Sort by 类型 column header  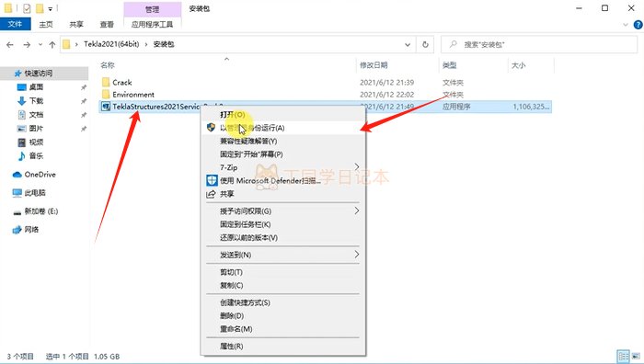click(x=449, y=65)
